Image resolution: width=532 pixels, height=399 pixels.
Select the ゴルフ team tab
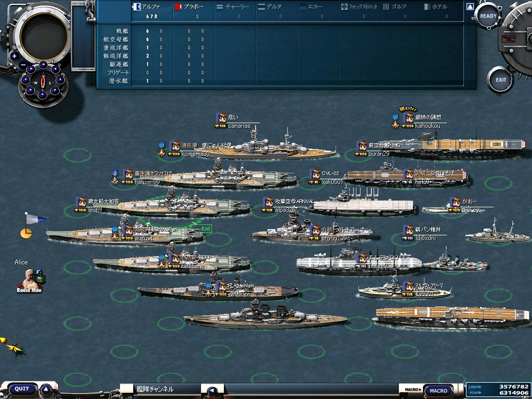[x=402, y=11]
